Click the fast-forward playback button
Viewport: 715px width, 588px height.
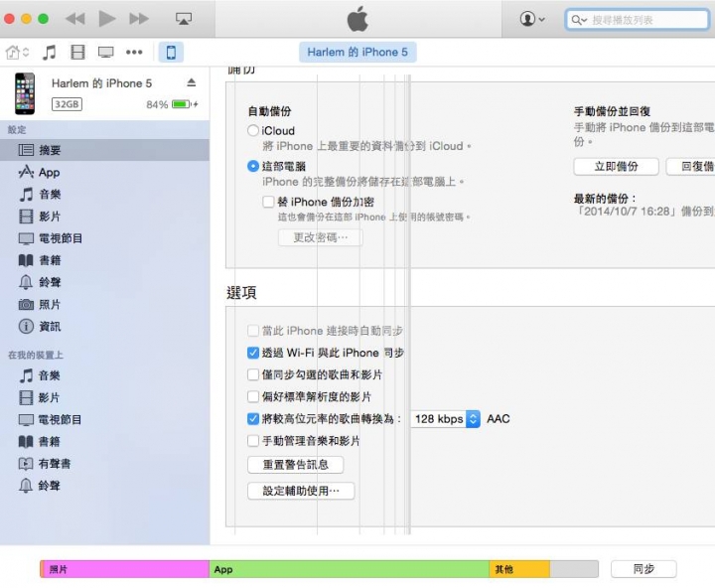(139, 19)
